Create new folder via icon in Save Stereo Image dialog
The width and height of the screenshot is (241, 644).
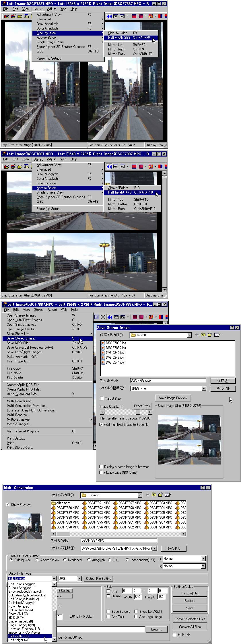[210, 335]
